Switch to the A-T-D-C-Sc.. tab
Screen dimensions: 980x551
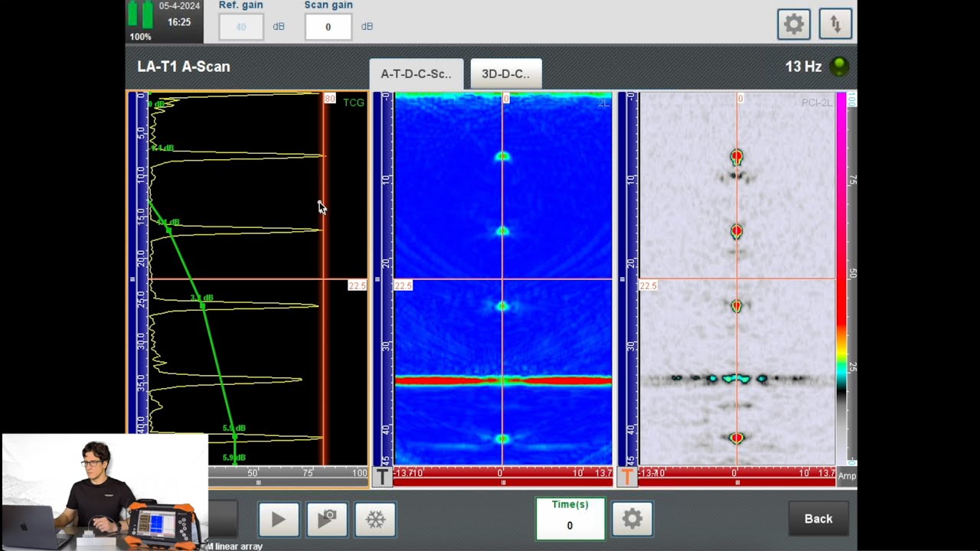pyautogui.click(x=416, y=74)
